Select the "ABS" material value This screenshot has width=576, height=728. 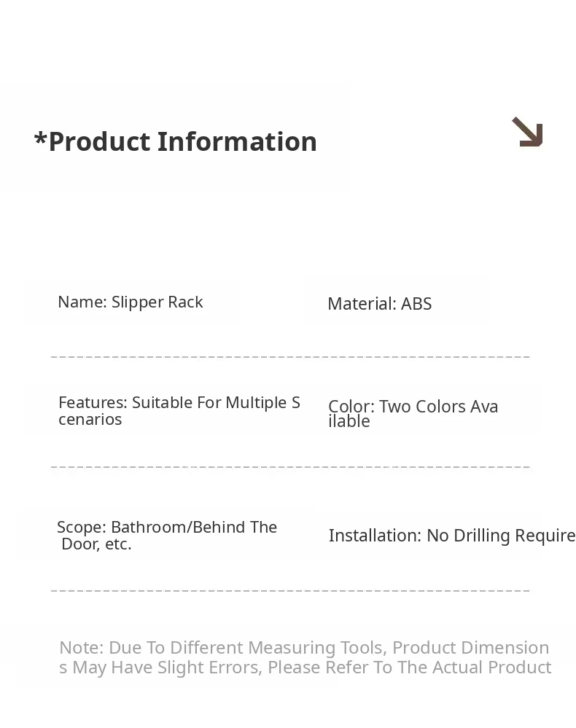tap(416, 305)
